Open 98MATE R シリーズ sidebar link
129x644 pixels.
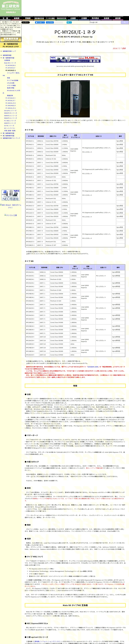coord(11,113)
